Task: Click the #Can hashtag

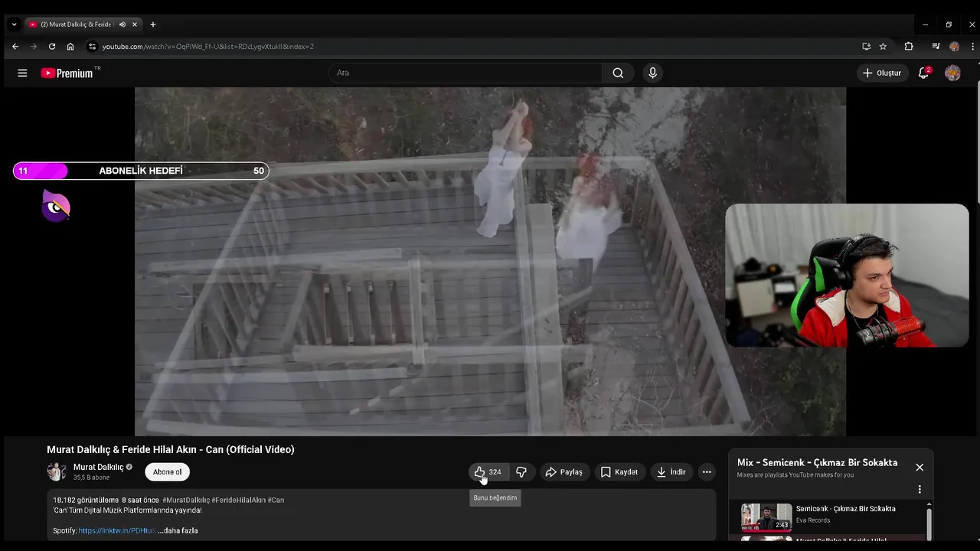Action: 276,500
